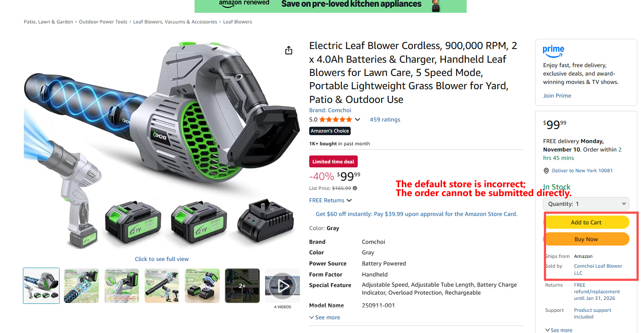Go to Leaf Blowers breadcrumb category

(x=238, y=22)
